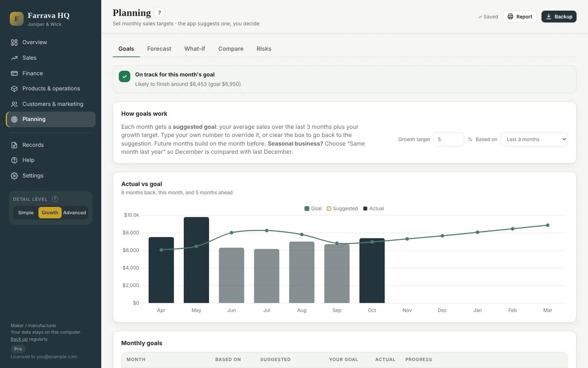Click the Growth target percentage field
Image resolution: width=588 pixels, height=368 pixels.
click(x=449, y=139)
